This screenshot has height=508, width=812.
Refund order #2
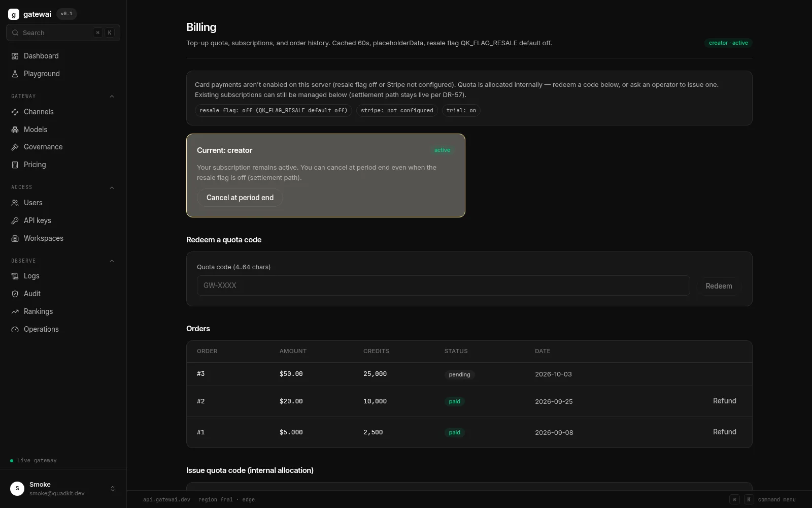(x=724, y=401)
